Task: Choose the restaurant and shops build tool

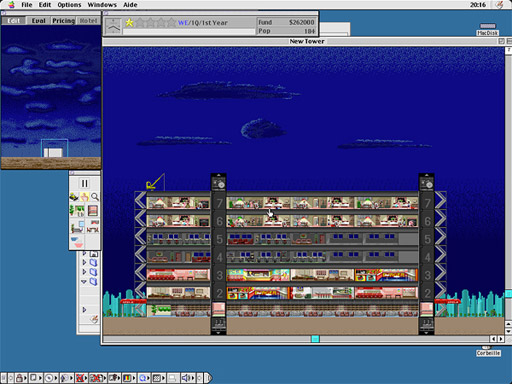Action: click(x=93, y=226)
